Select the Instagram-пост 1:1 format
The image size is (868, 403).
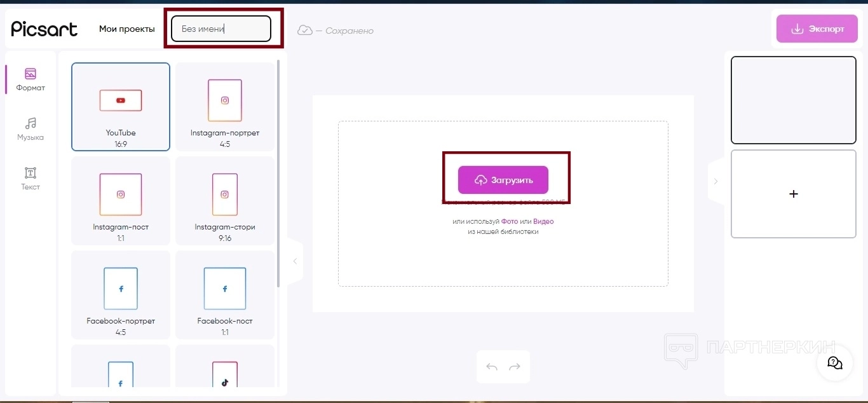(121, 201)
